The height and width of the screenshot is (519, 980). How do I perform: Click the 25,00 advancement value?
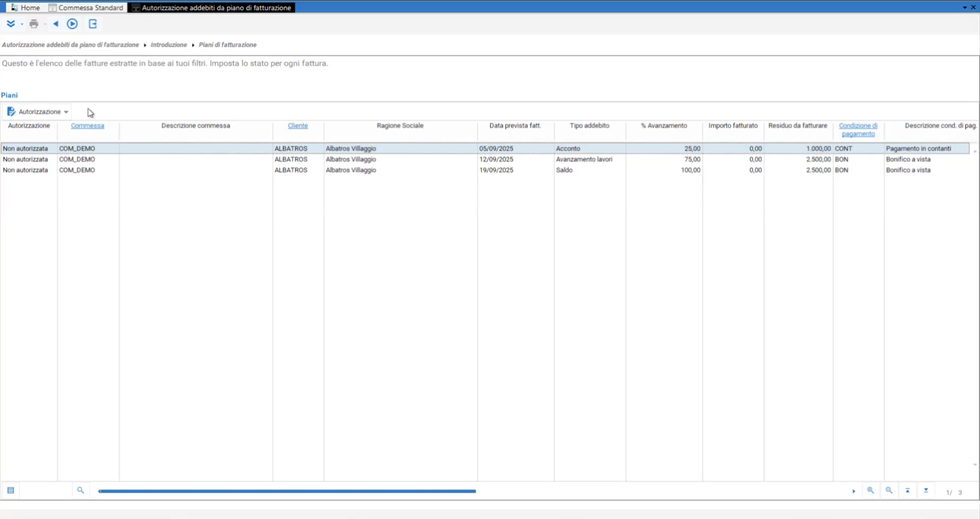692,148
